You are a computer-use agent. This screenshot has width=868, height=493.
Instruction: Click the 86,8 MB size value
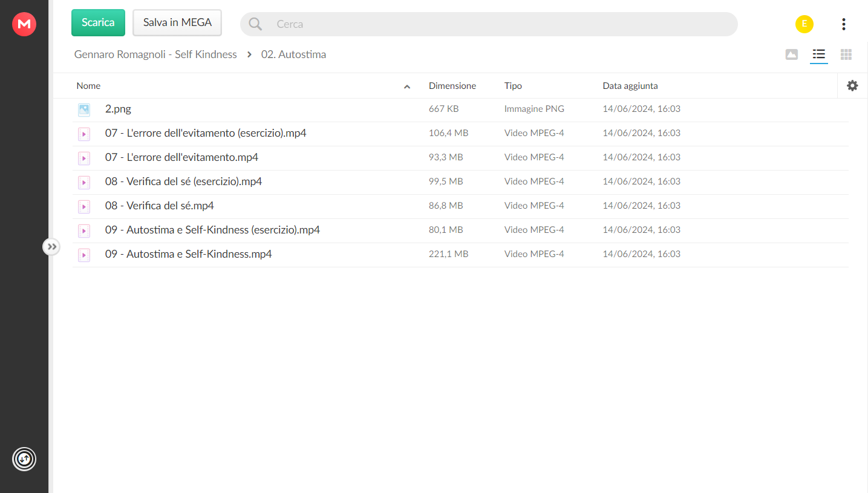(x=446, y=206)
